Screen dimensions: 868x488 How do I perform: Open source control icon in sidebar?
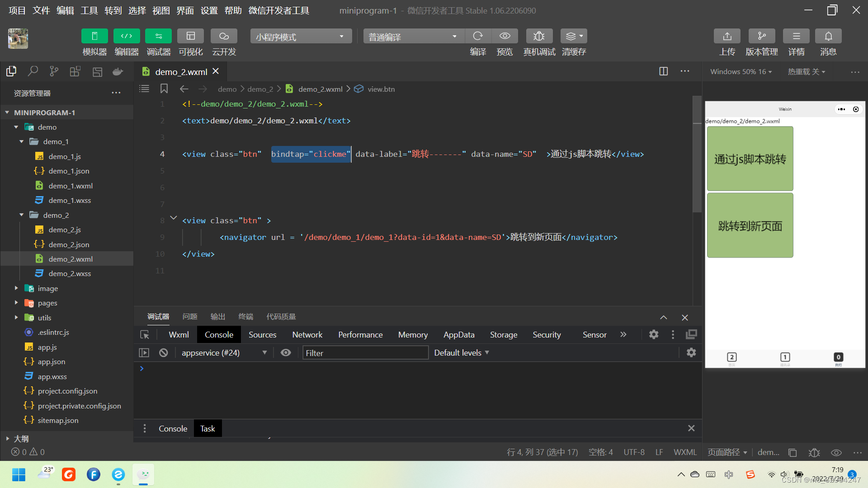[x=54, y=71]
